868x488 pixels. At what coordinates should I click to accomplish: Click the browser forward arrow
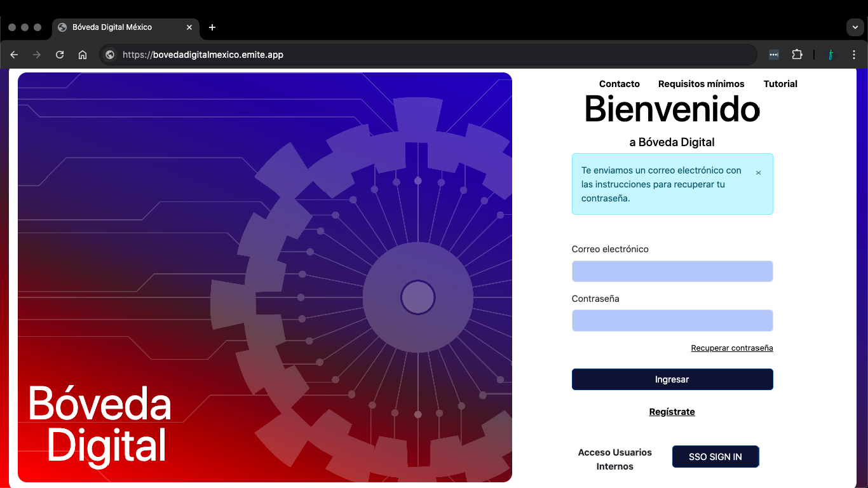(37, 55)
